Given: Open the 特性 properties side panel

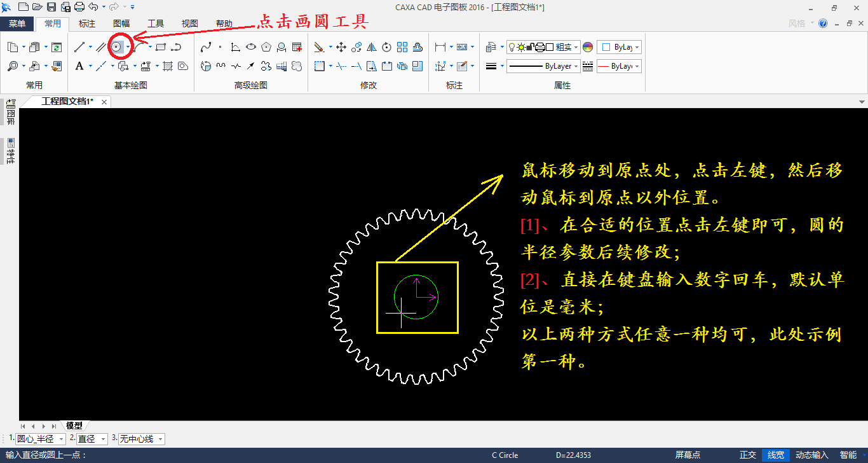Looking at the screenshot, I should pyautogui.click(x=10, y=151).
